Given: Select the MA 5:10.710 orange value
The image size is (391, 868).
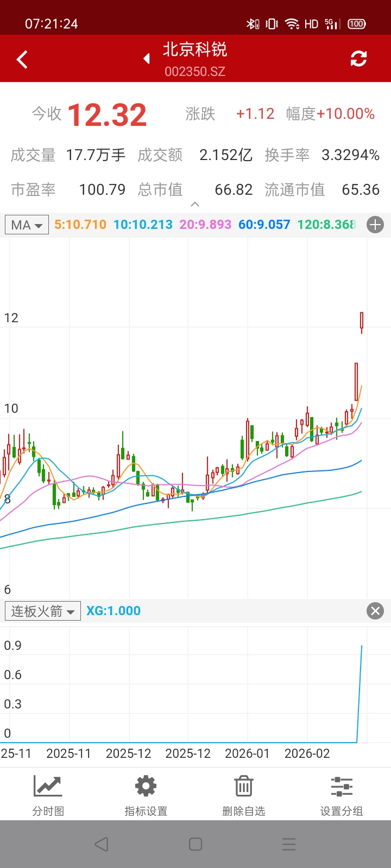Looking at the screenshot, I should [x=80, y=225].
